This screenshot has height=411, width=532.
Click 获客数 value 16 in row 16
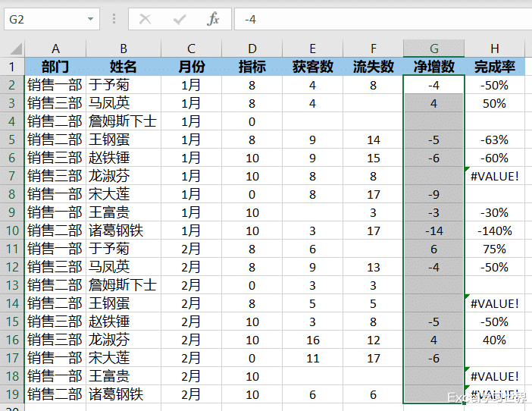point(312,340)
